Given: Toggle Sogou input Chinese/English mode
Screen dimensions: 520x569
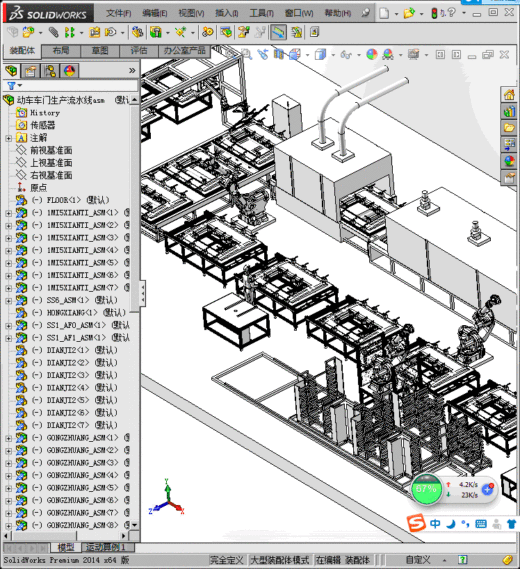Looking at the screenshot, I should pos(435,524).
